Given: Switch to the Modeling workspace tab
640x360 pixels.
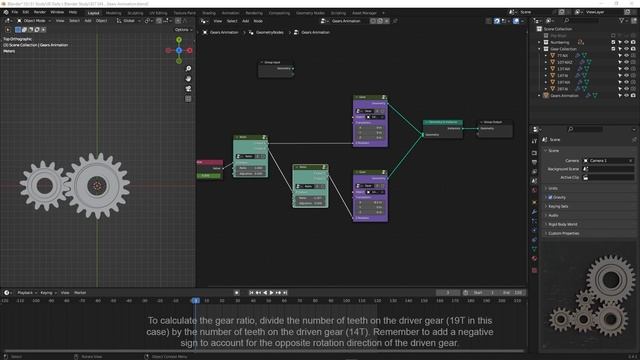Looking at the screenshot, I should (113, 13).
